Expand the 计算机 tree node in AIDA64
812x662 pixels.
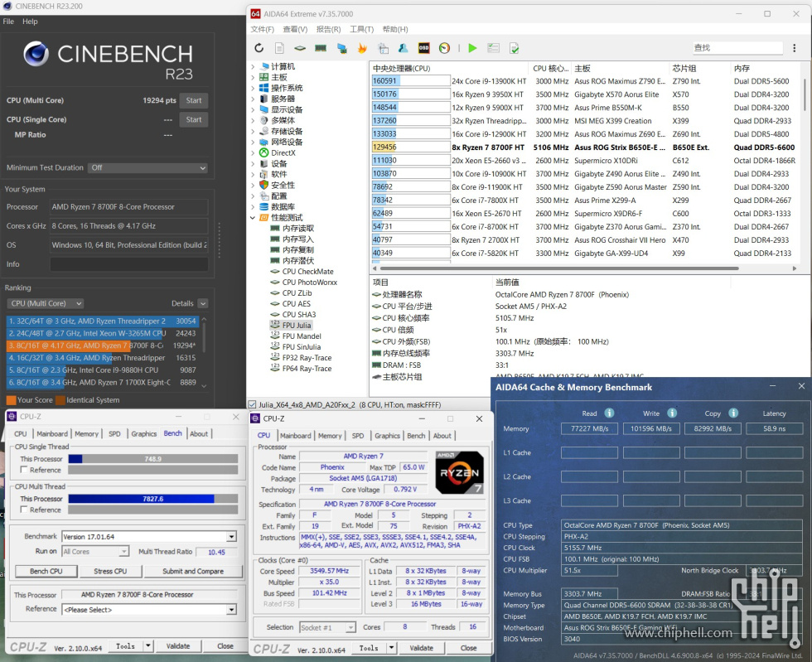[x=253, y=66]
